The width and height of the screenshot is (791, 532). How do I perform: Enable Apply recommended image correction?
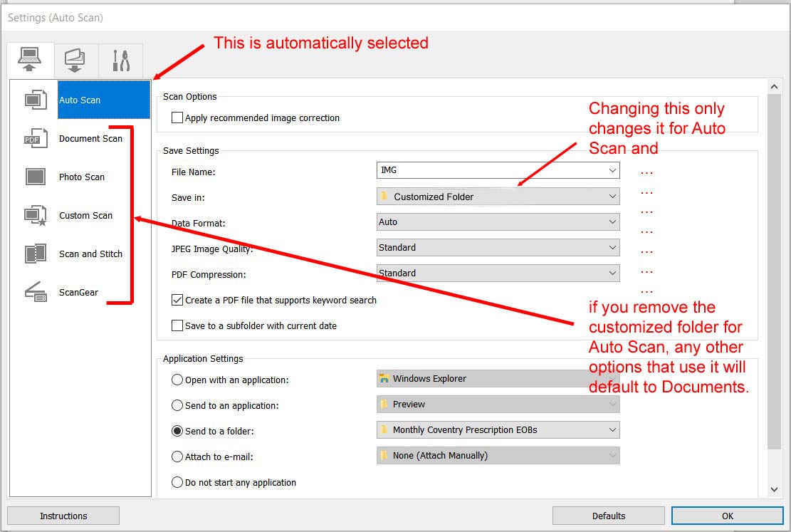177,118
